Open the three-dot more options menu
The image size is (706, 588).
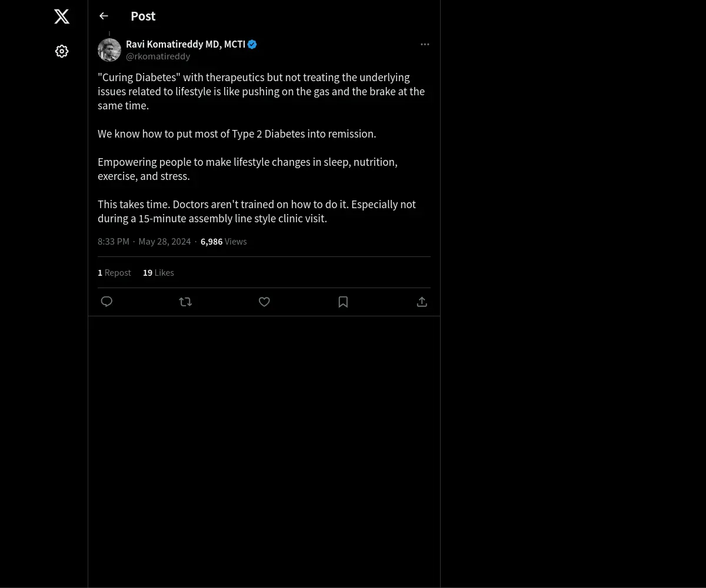[425, 44]
